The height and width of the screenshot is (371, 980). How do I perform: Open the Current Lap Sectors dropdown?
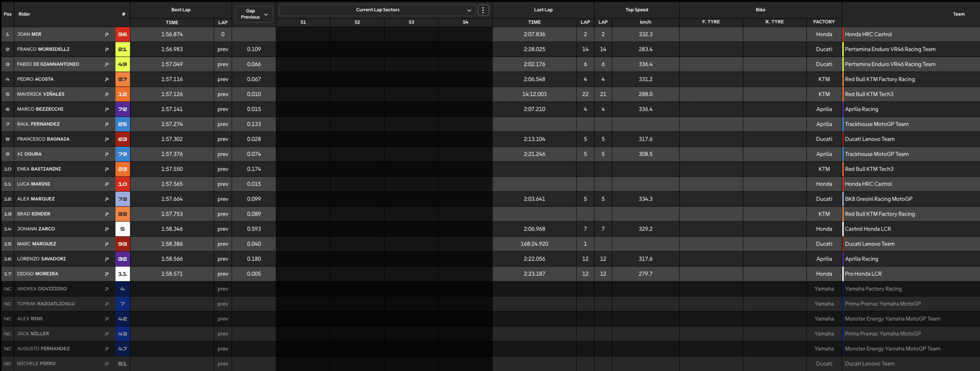pyautogui.click(x=378, y=10)
